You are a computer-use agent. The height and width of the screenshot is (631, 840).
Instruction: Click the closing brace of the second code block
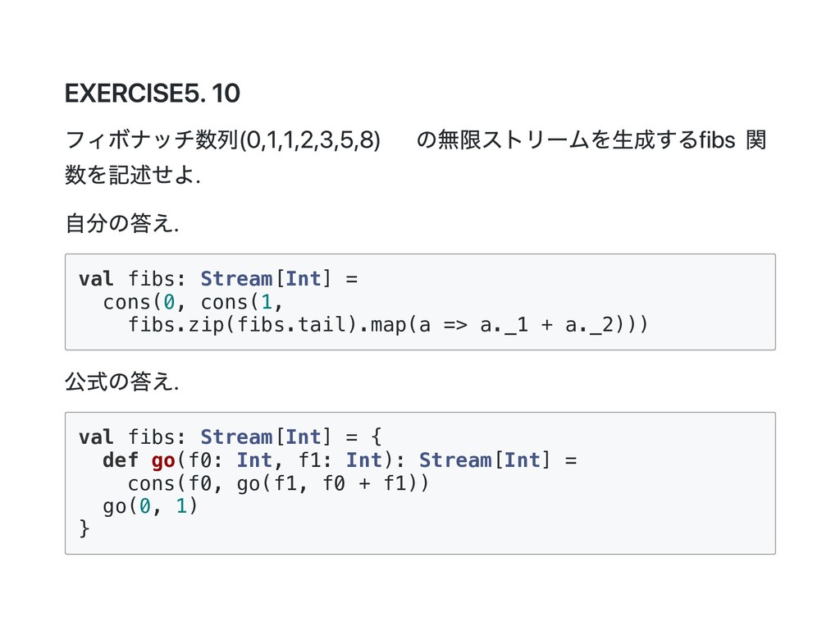(x=84, y=529)
